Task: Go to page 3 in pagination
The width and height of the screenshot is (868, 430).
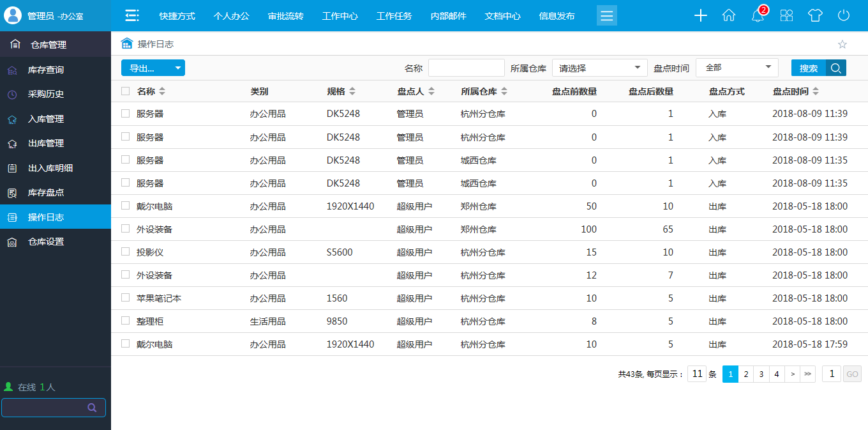Action: click(761, 374)
